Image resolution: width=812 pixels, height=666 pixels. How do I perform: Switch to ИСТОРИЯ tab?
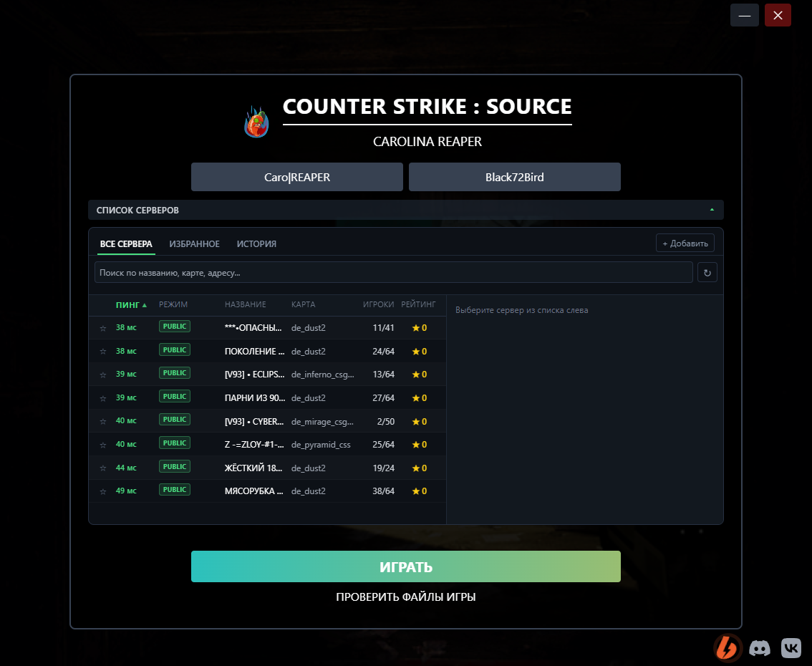pyautogui.click(x=256, y=244)
